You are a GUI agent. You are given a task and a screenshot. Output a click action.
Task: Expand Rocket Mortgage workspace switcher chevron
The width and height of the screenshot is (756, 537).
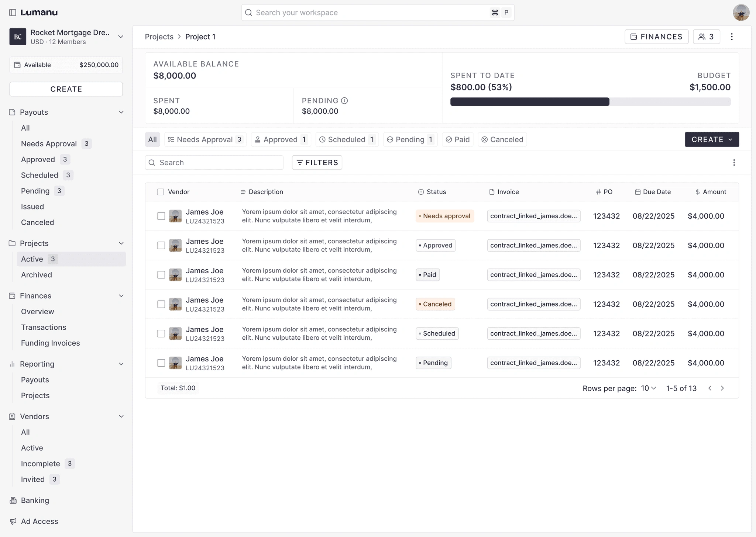click(x=121, y=37)
